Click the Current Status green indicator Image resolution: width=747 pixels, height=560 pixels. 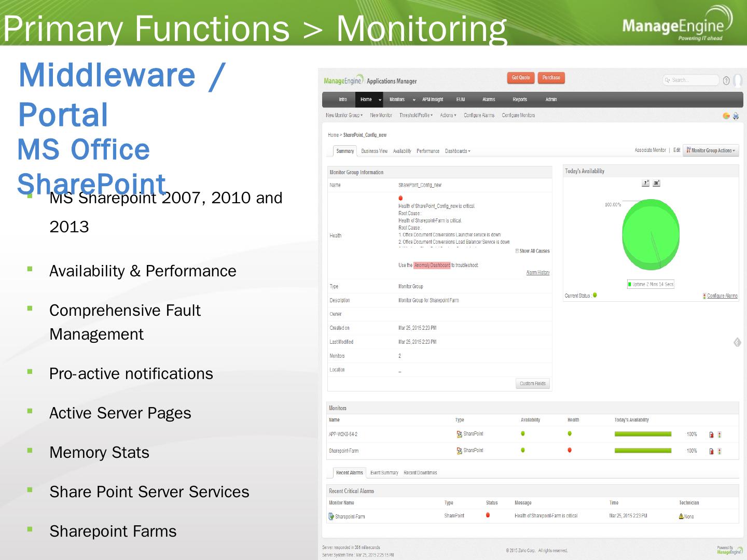click(595, 295)
